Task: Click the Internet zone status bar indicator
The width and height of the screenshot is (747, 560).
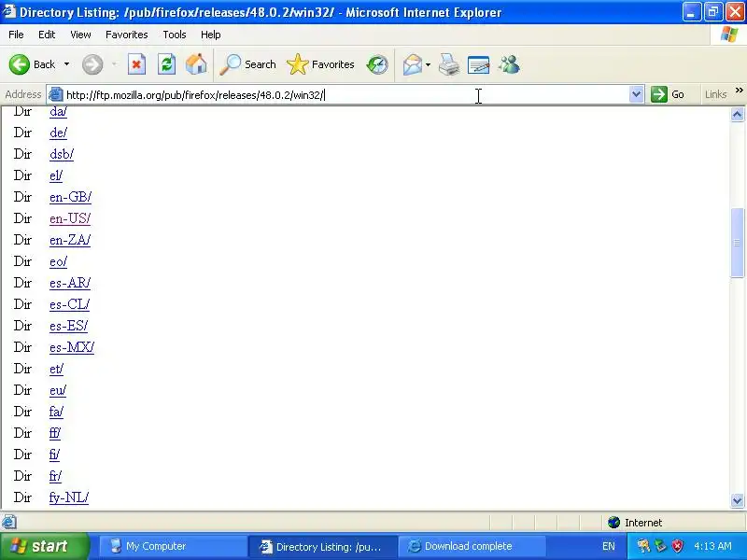Action: pos(635,523)
